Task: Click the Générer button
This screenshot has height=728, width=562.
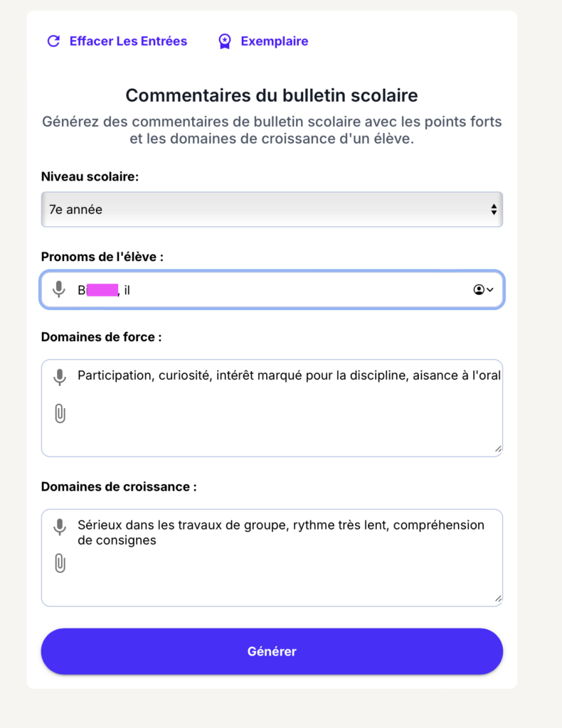Action: (x=272, y=651)
